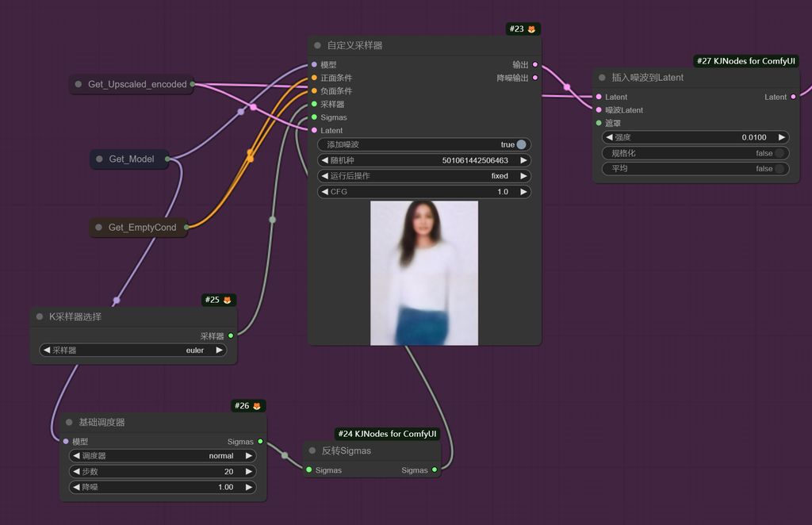Click the collapse dot on 反转Sigmas node
Viewport: 812px width, 525px height.
[312, 450]
